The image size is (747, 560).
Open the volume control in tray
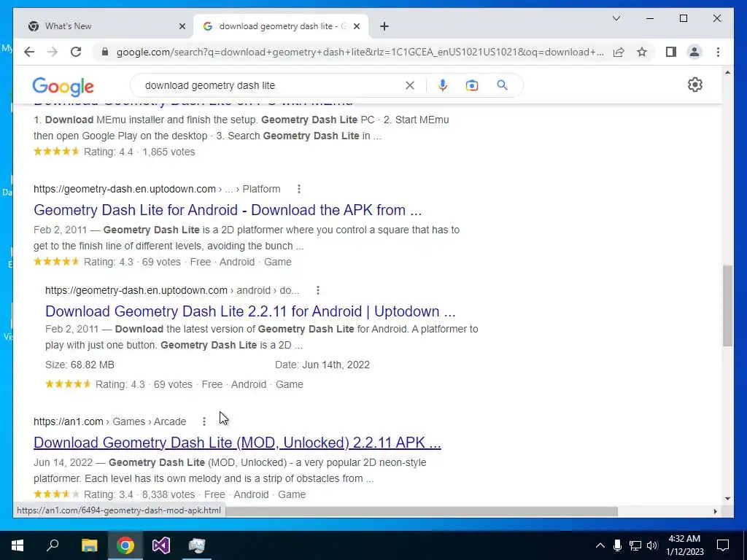point(652,545)
